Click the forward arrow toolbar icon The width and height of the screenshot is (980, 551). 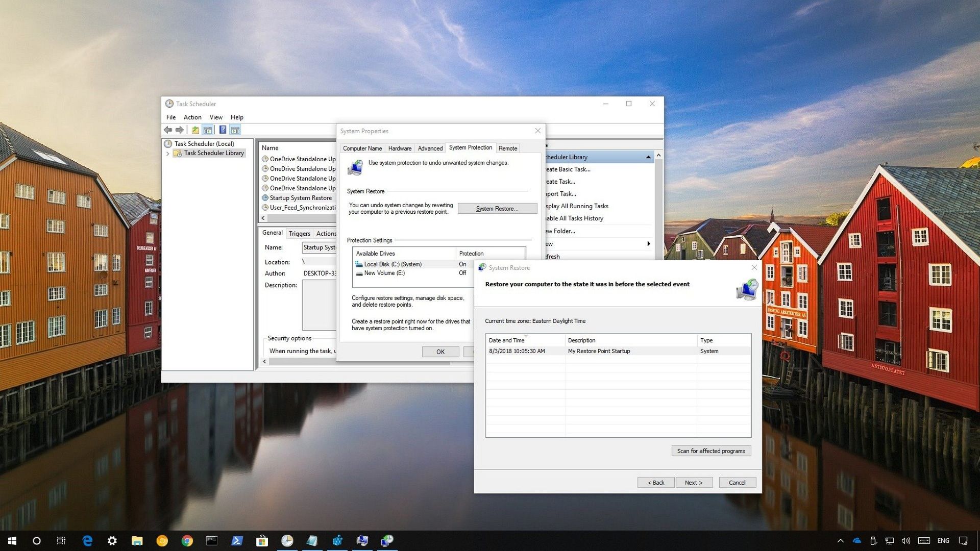pos(180,130)
